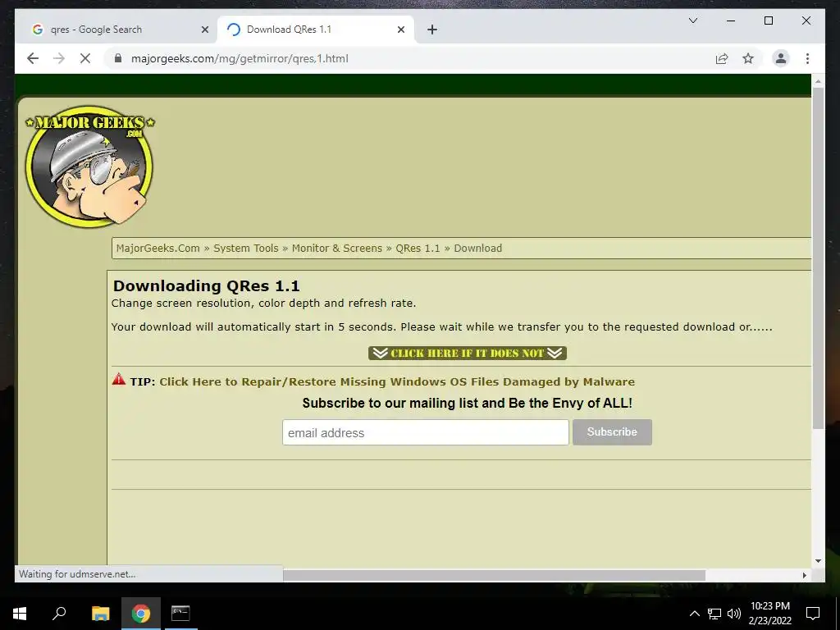840x630 pixels.
Task: Share this page via share icon
Action: tap(722, 58)
